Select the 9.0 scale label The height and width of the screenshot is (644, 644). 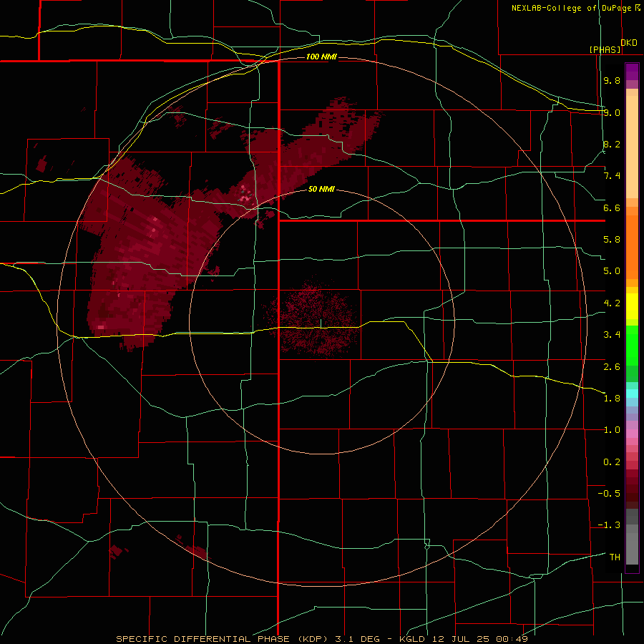[x=612, y=112]
